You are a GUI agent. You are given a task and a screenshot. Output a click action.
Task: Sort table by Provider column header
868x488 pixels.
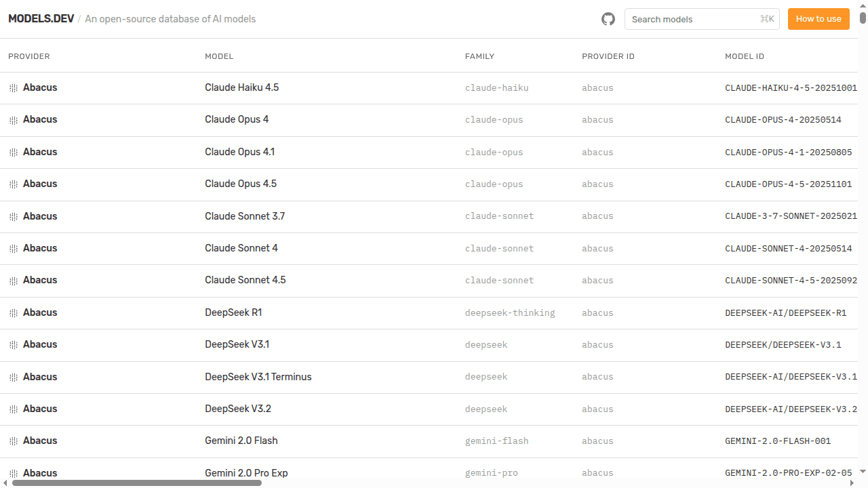click(29, 56)
